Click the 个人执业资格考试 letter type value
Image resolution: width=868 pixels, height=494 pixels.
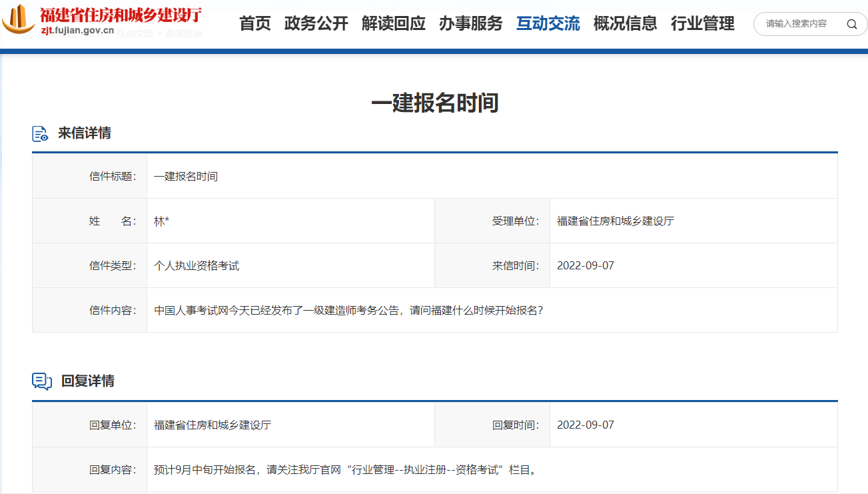(197, 265)
